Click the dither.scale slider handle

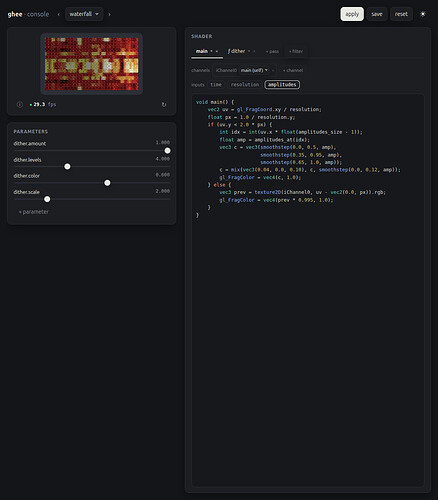[47, 199]
